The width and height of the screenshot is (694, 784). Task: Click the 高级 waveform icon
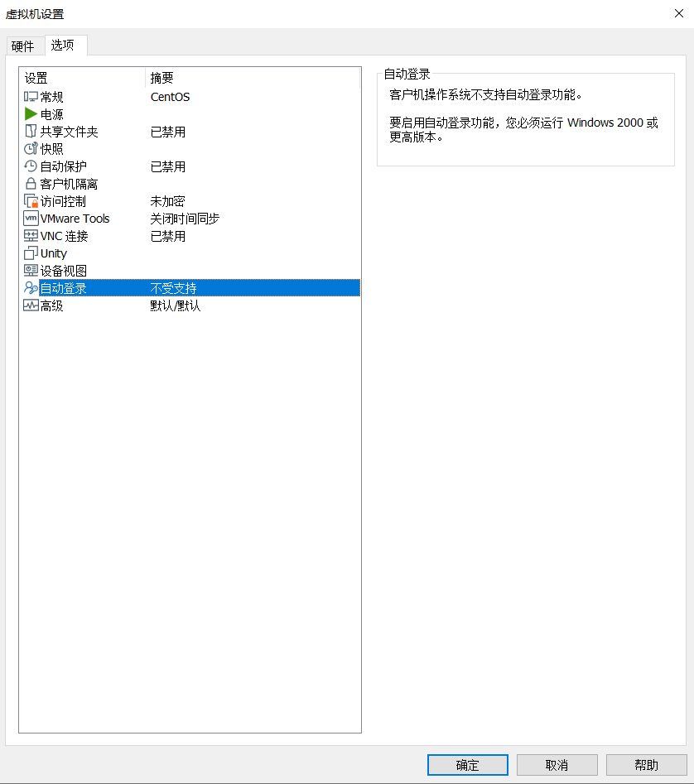(31, 305)
